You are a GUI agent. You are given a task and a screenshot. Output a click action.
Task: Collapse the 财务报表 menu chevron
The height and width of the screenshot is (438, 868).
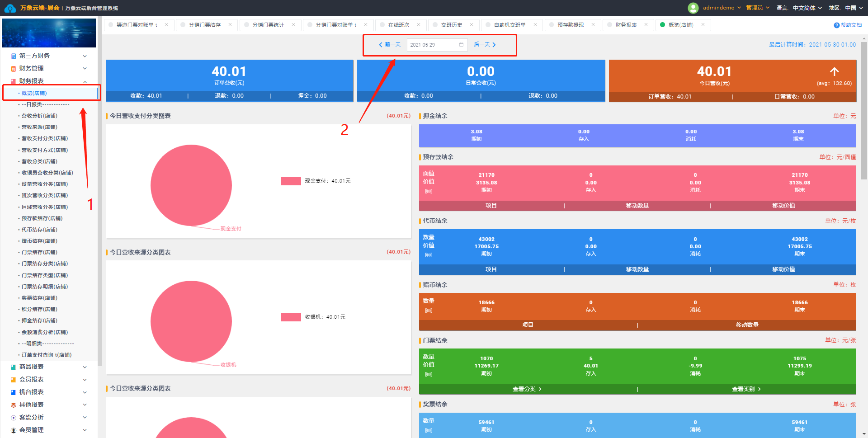pos(85,81)
